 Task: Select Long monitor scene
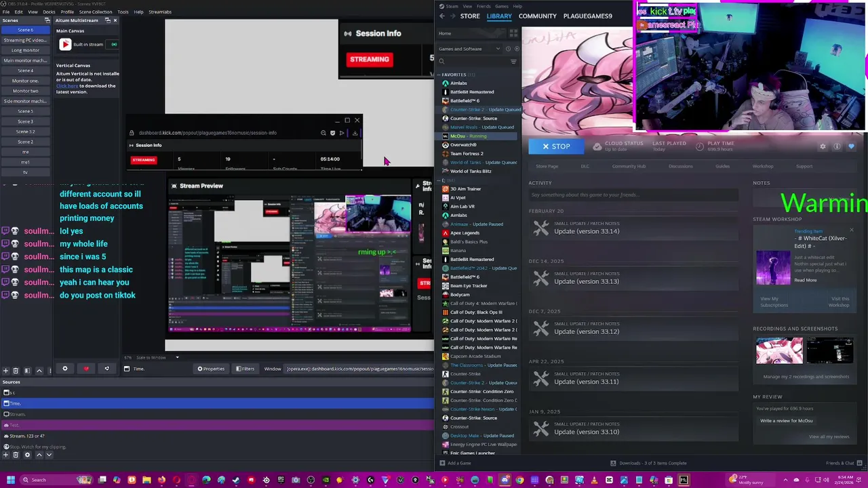pos(25,50)
